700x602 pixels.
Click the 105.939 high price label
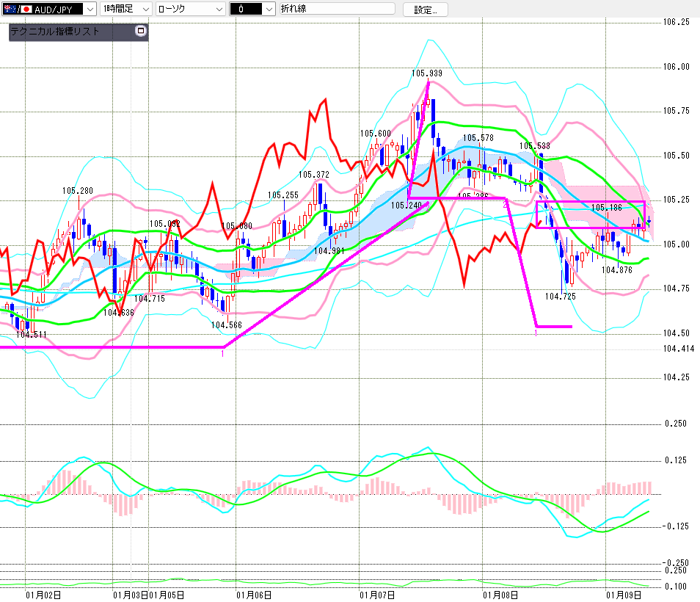[x=426, y=73]
